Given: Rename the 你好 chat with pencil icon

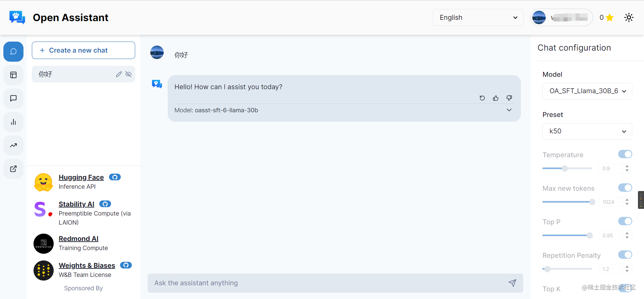Looking at the screenshot, I should point(119,74).
